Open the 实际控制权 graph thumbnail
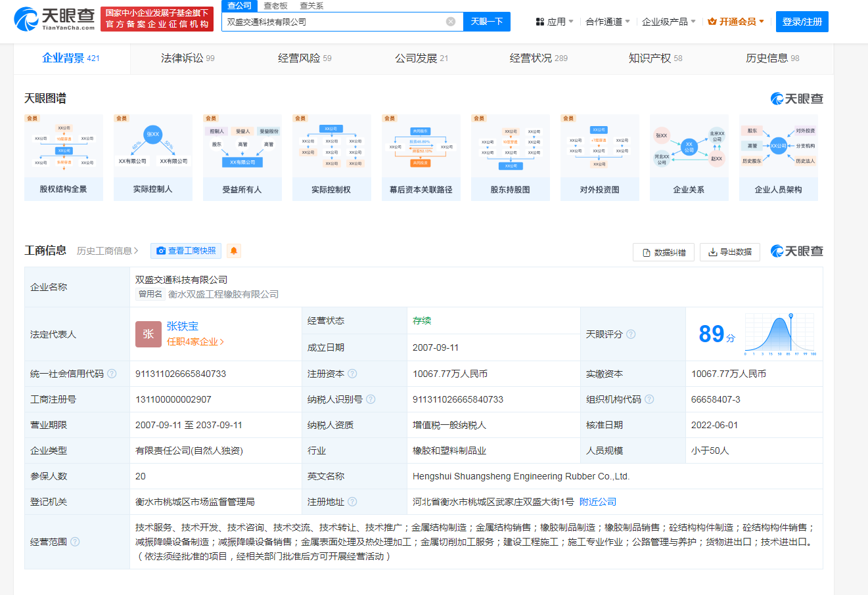Viewport: 868px width, 595px height. (x=332, y=158)
